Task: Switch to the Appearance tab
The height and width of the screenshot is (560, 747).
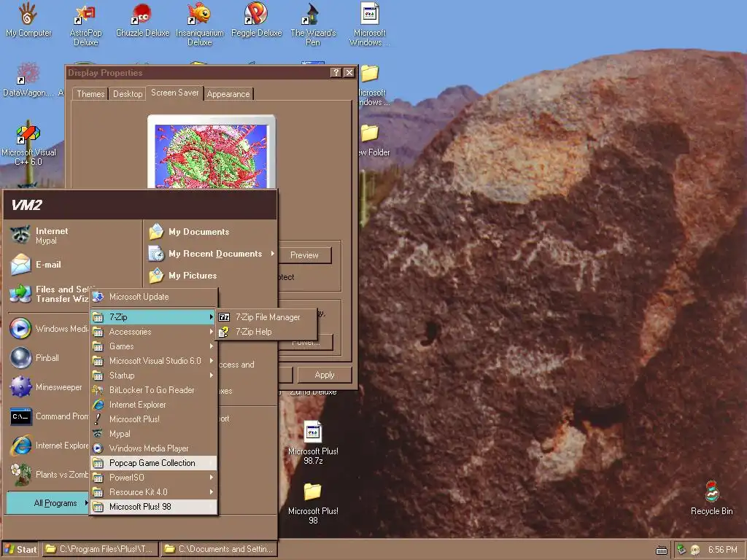Action: click(x=228, y=94)
